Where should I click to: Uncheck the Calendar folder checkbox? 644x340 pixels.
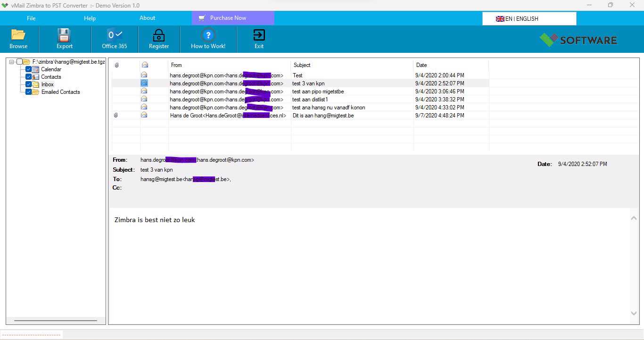pos(29,69)
